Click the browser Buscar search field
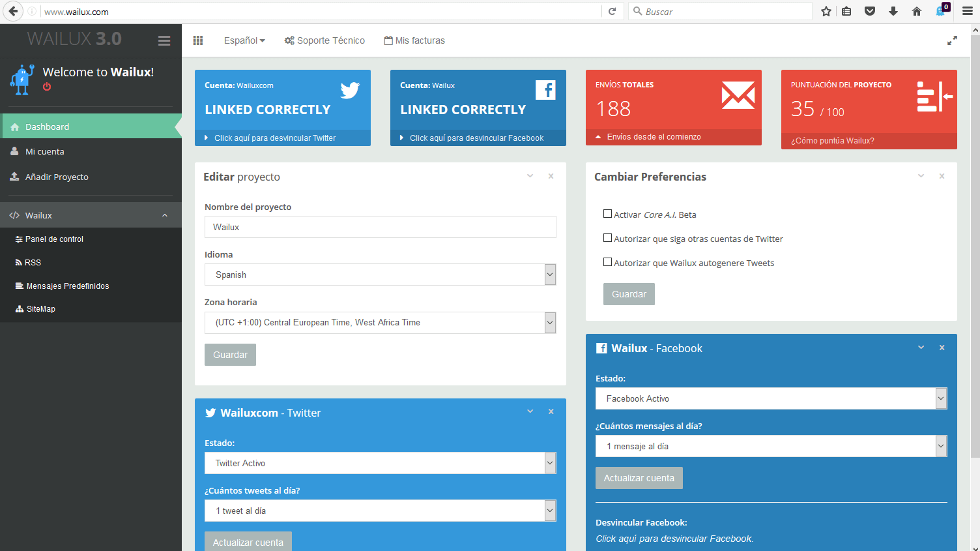 (720, 12)
